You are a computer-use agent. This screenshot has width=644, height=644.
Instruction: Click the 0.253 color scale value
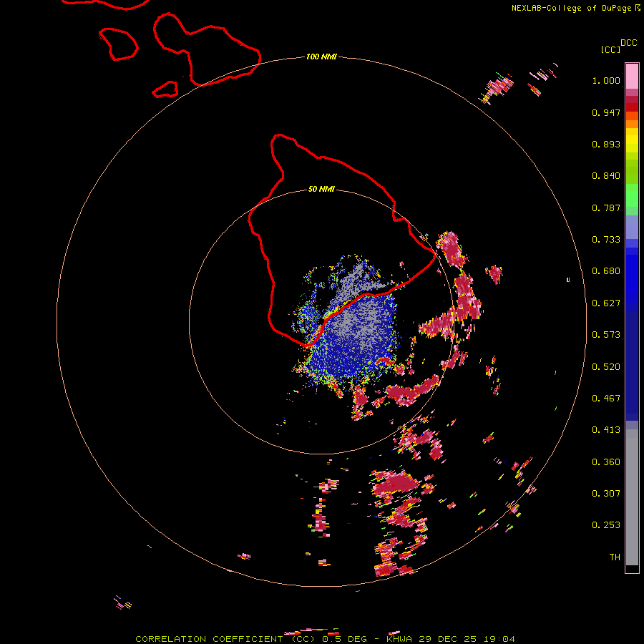click(606, 525)
